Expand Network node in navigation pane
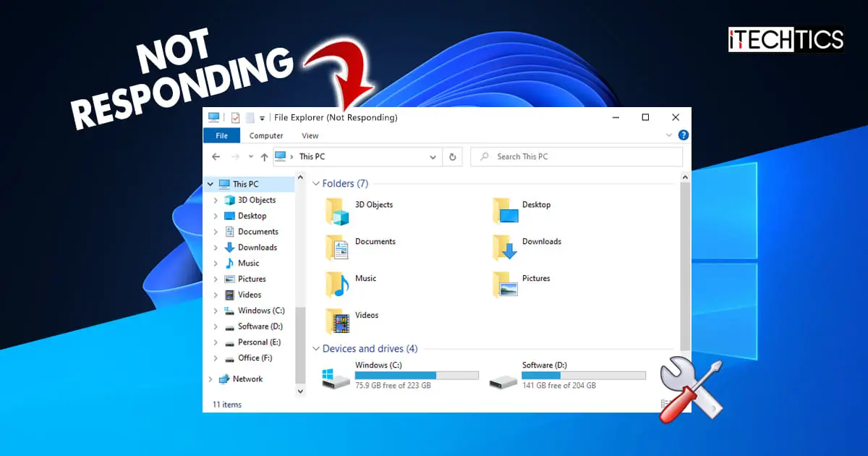Screen dimensions: 868x456 pyautogui.click(x=210, y=379)
